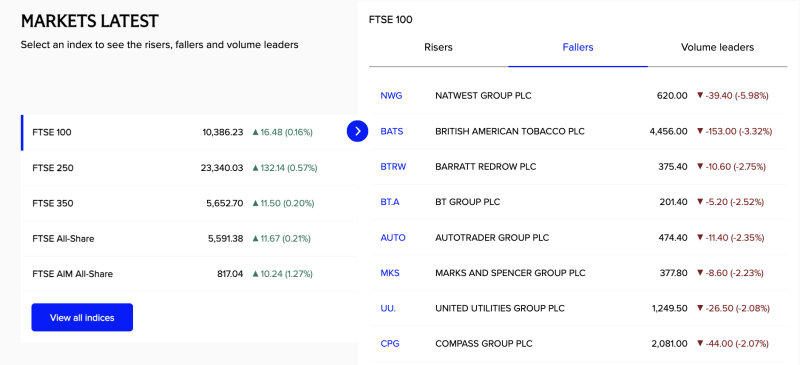Select the FTSE 250 index row
Image resolution: width=800 pixels, height=365 pixels.
189,167
